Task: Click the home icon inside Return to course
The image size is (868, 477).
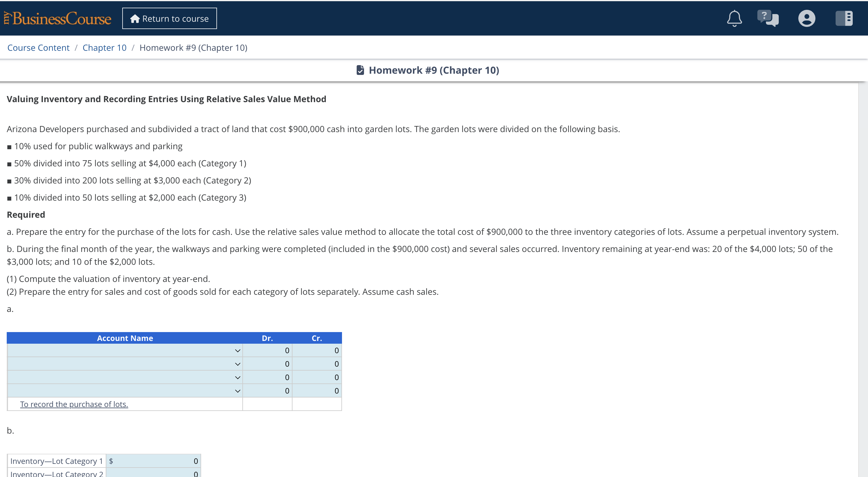Action: pos(135,19)
